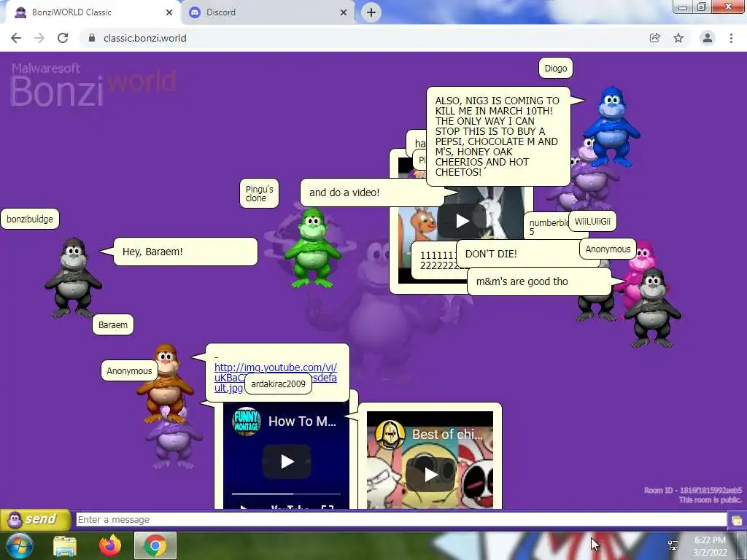This screenshot has height=560, width=747.
Task: Click the send button
Action: coord(36,519)
